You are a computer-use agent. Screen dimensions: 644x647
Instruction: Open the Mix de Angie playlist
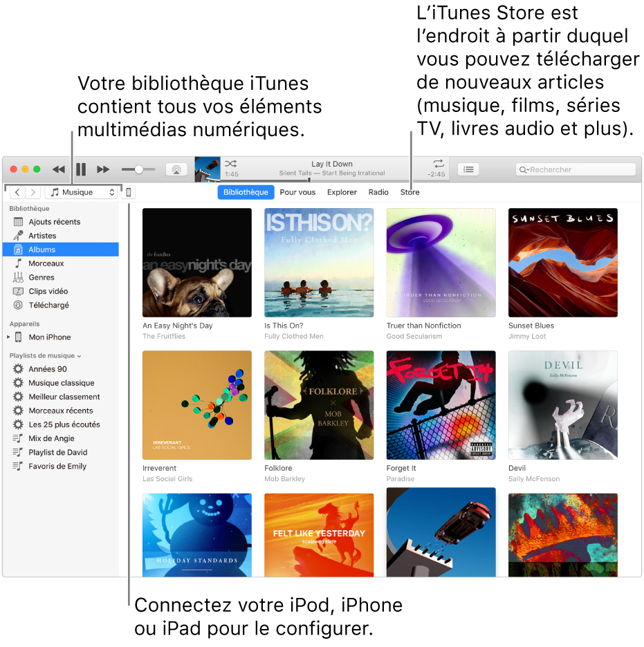click(61, 438)
